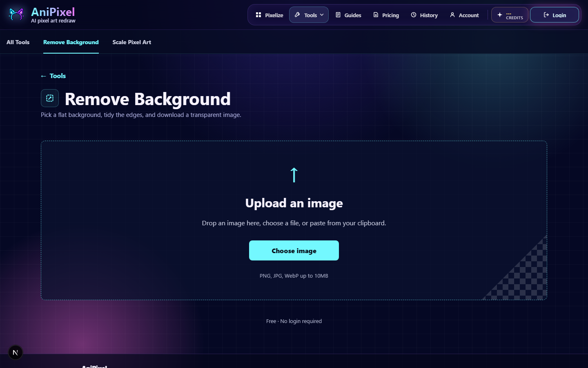The width and height of the screenshot is (588, 368).
Task: Go to the Pricing page
Action: pyautogui.click(x=386, y=15)
